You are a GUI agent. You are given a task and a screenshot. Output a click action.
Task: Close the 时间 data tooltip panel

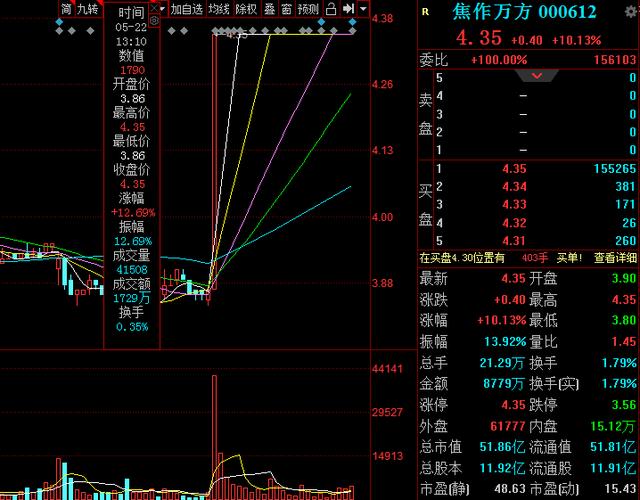154,8
